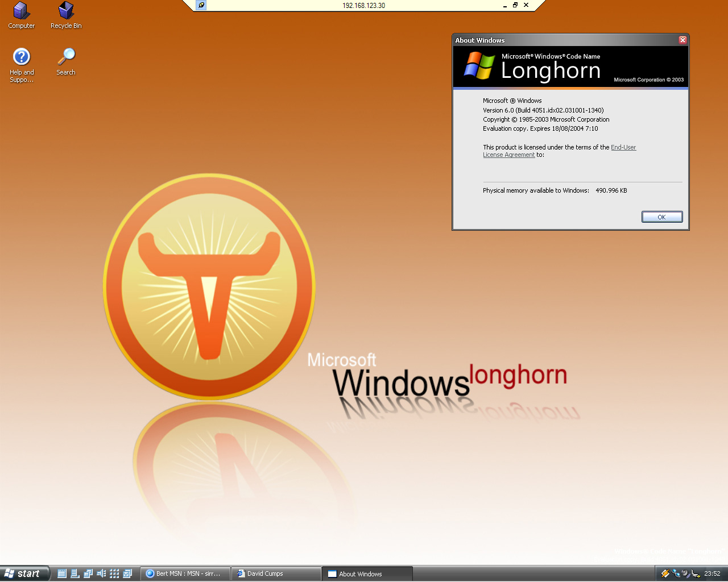The height and width of the screenshot is (582, 728).
Task: Click the 23:52 taskbar clock
Action: click(712, 573)
